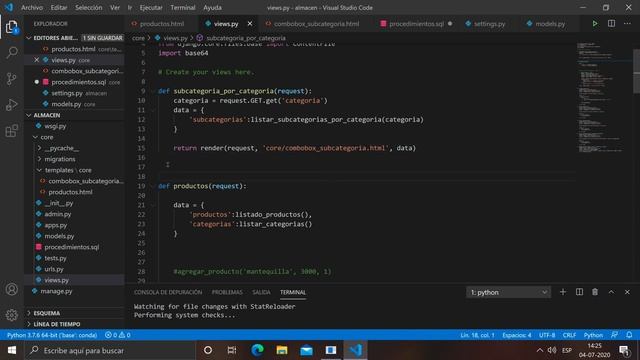Change encoding via UTF-8
This screenshot has height=360, width=640.
547,335
